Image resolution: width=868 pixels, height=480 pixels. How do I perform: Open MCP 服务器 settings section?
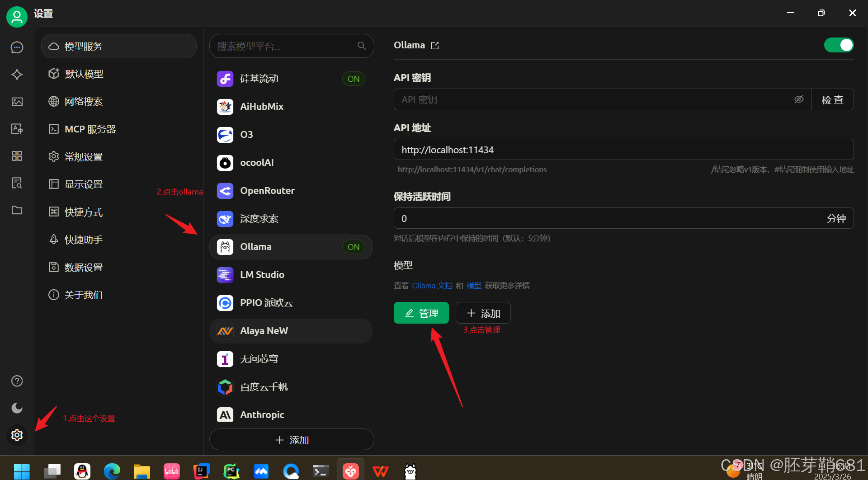[119, 129]
